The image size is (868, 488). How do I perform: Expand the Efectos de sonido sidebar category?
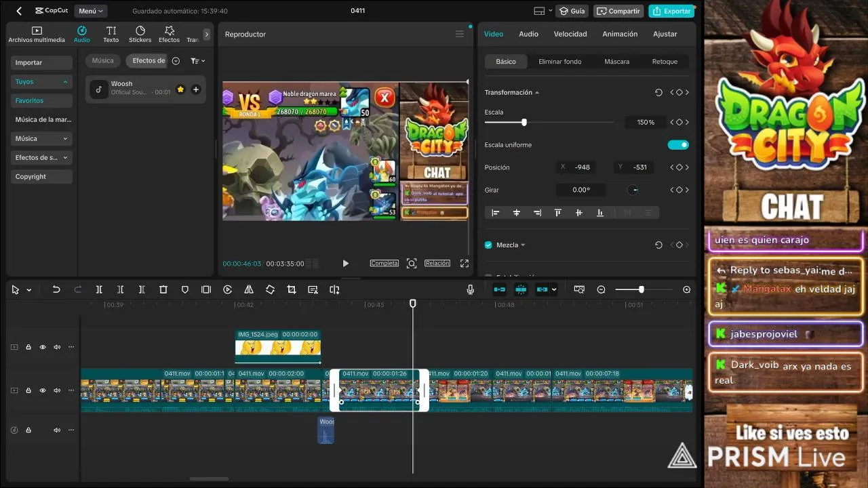pyautogui.click(x=41, y=157)
